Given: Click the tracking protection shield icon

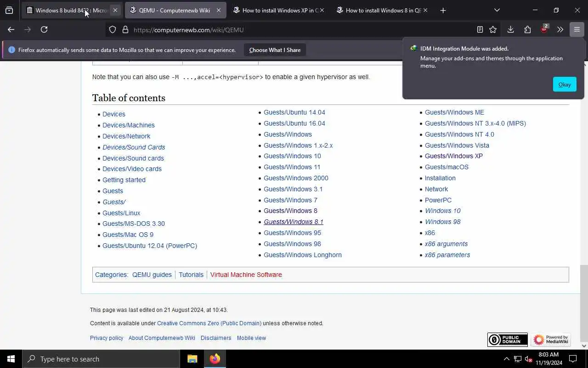Looking at the screenshot, I should coord(113,29).
